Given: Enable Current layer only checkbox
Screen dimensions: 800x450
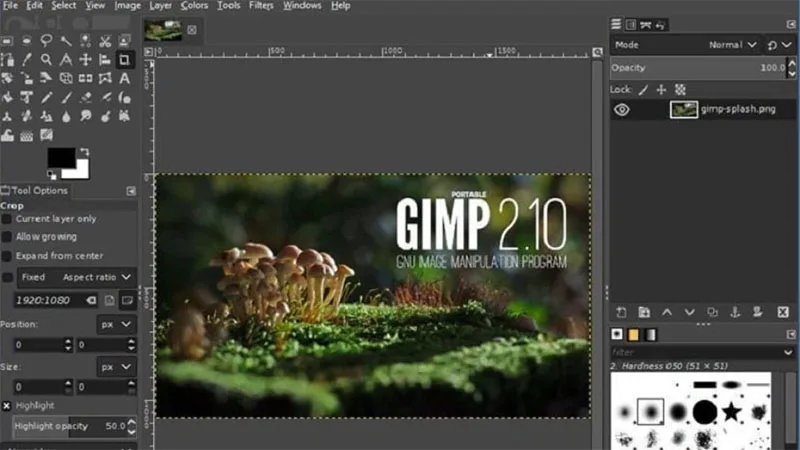Looking at the screenshot, I should 7,219.
